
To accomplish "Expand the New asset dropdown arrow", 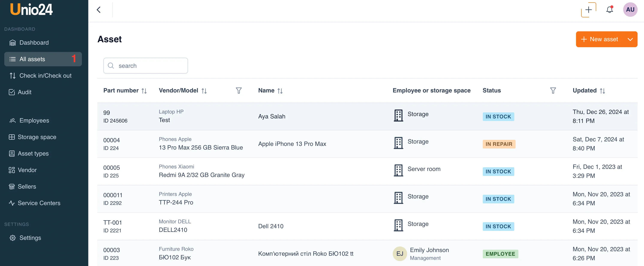I will (630, 39).
